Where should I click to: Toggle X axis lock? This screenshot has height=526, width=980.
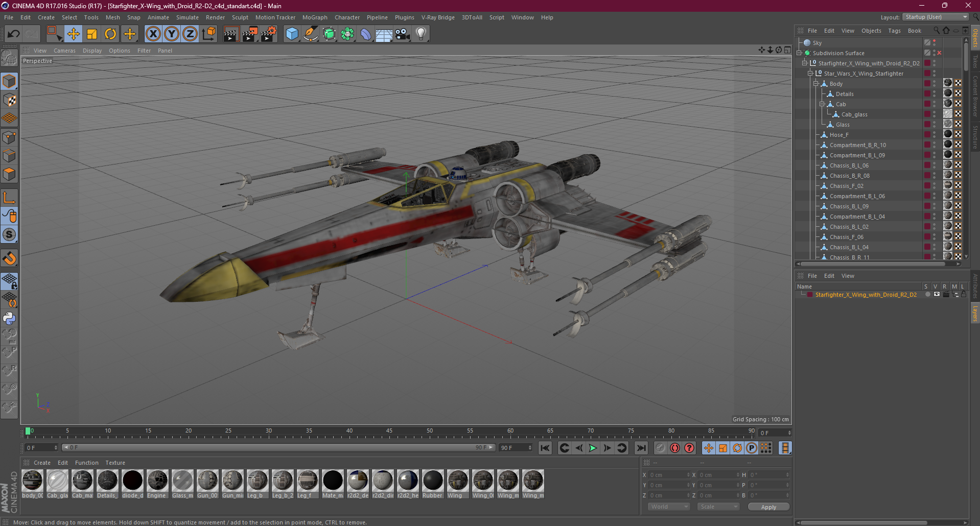coord(153,34)
